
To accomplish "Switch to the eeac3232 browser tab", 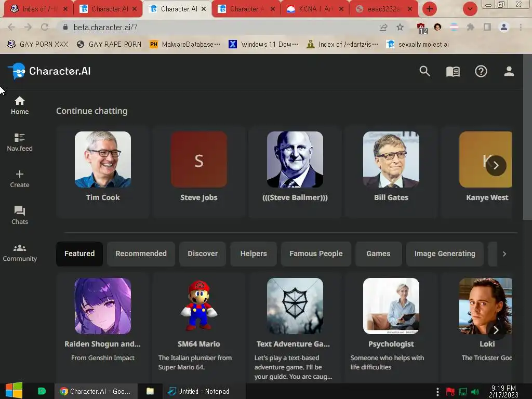I will (x=384, y=9).
